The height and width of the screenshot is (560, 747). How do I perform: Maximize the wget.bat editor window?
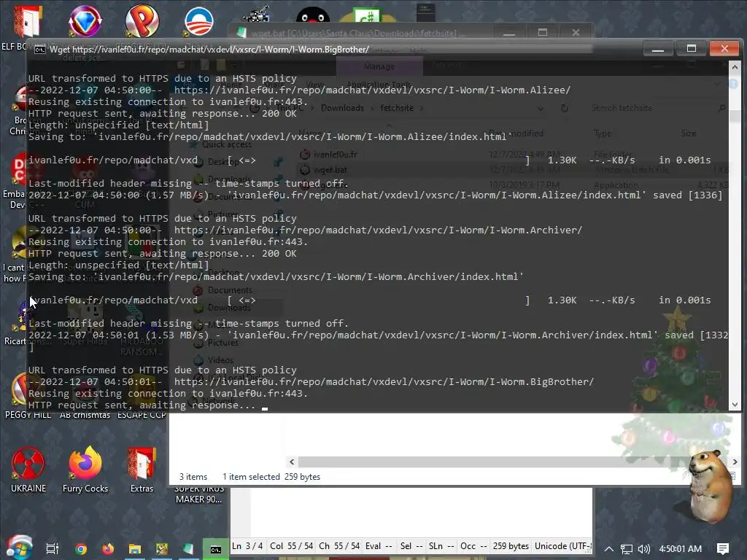[542, 33]
